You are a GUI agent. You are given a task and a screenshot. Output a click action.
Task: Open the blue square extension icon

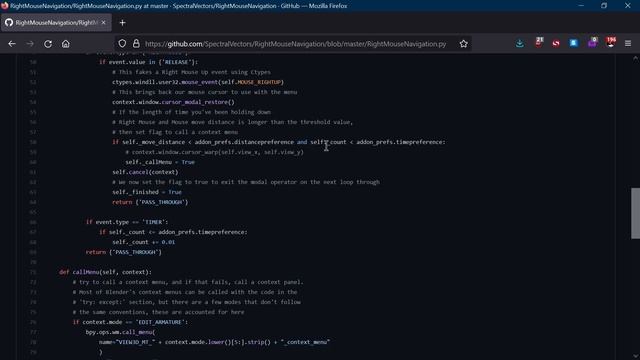(573, 43)
